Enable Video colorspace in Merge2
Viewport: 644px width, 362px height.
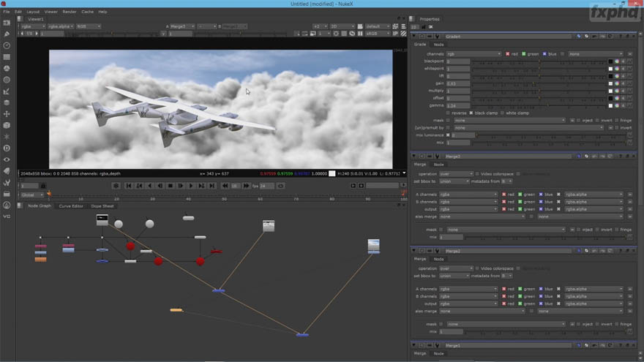tap(477, 268)
